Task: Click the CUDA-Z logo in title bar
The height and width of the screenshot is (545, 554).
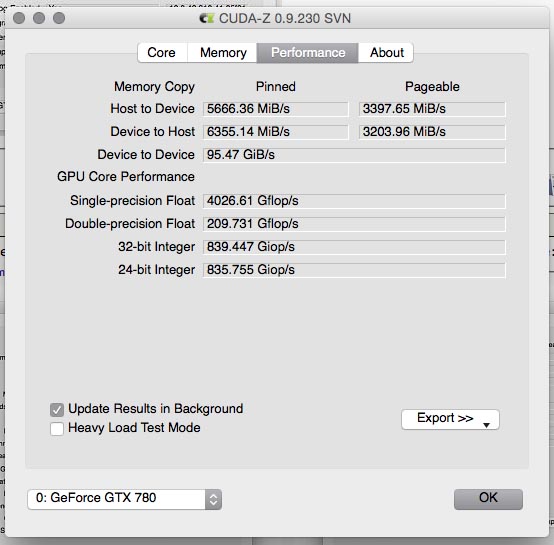Action: (207, 18)
